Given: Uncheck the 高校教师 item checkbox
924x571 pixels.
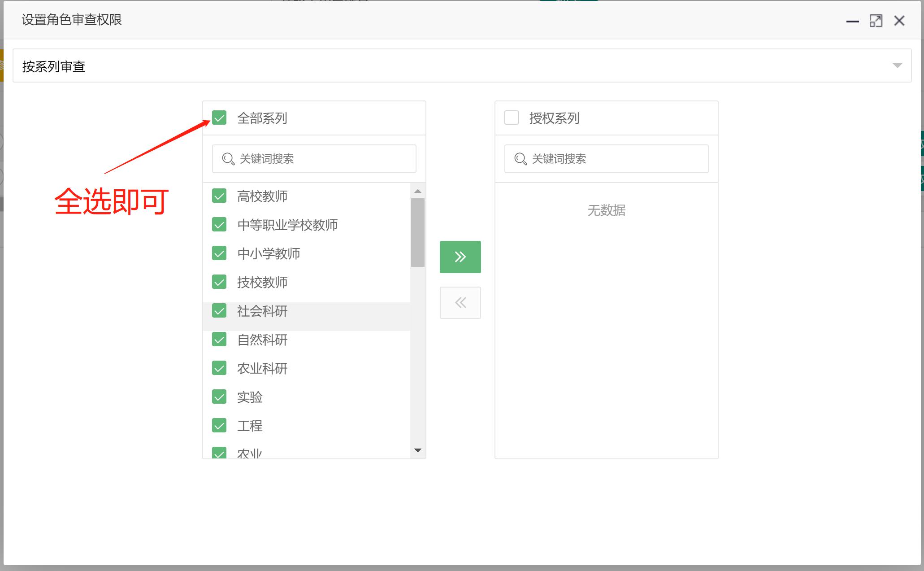Looking at the screenshot, I should click(x=219, y=196).
